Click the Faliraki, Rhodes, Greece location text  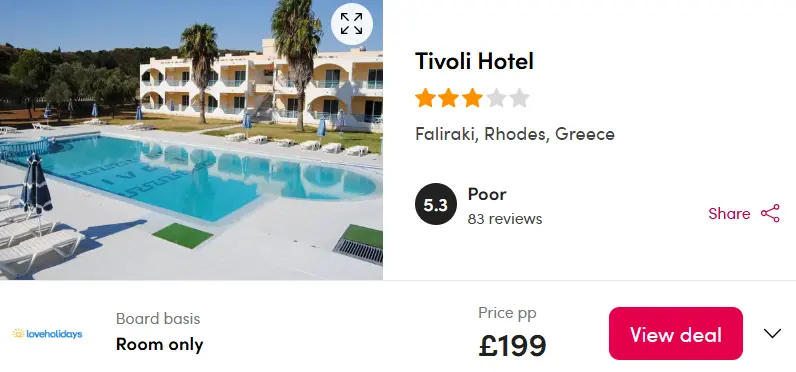[x=515, y=134]
